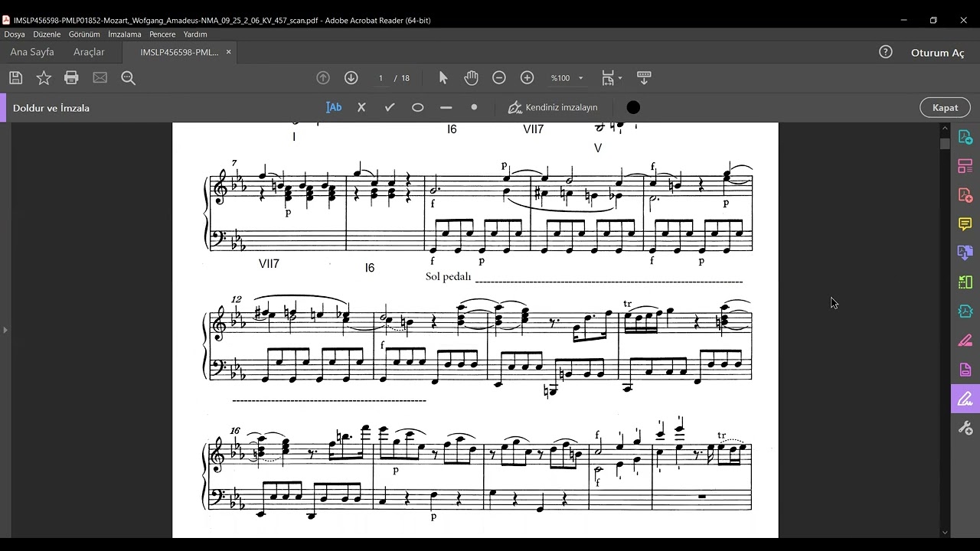The image size is (980, 551).
Task: Select the cross mark X tool
Action: tap(361, 107)
